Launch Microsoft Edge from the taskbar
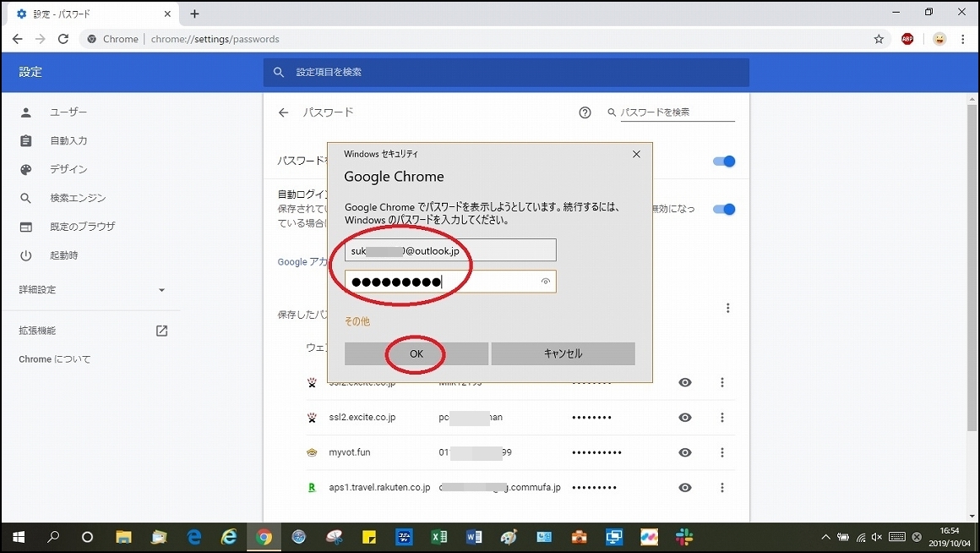Viewport: 980px width, 553px height. point(194,537)
